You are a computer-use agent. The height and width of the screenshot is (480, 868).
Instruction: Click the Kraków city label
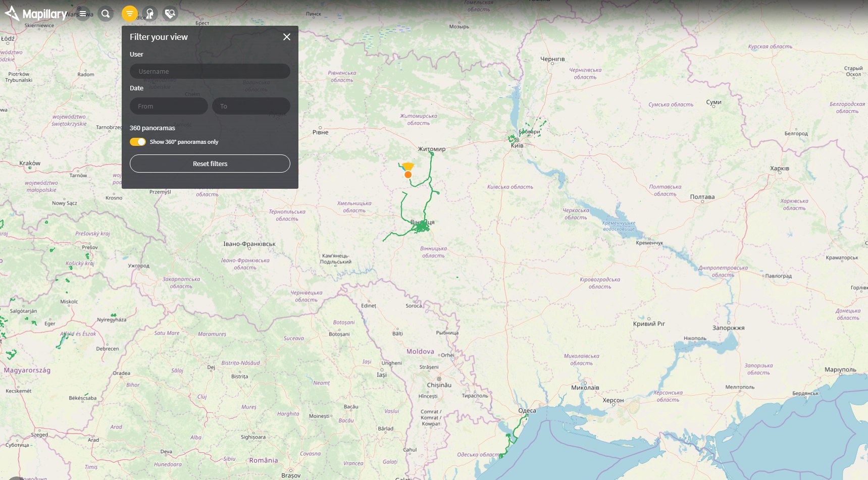(30, 163)
